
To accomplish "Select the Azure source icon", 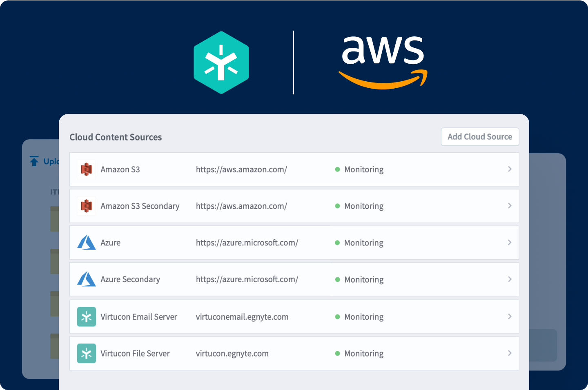I will [x=86, y=243].
